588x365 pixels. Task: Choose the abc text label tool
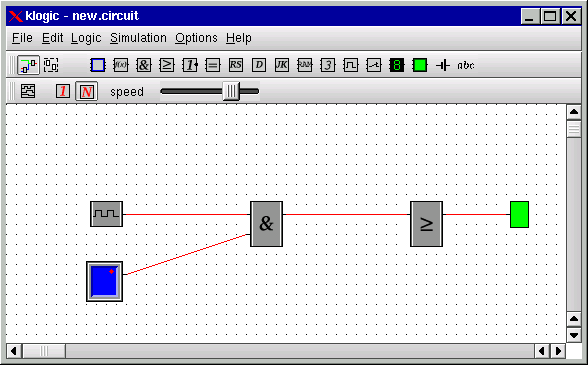pos(466,65)
